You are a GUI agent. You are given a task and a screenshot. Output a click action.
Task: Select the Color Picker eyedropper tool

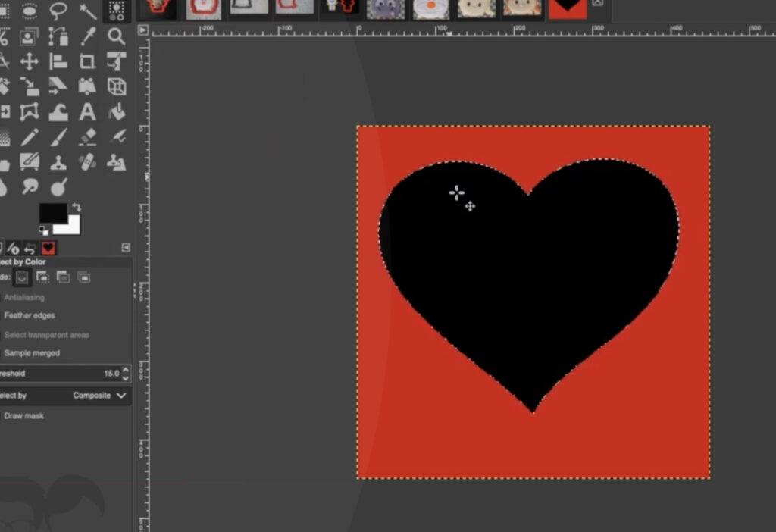point(88,36)
